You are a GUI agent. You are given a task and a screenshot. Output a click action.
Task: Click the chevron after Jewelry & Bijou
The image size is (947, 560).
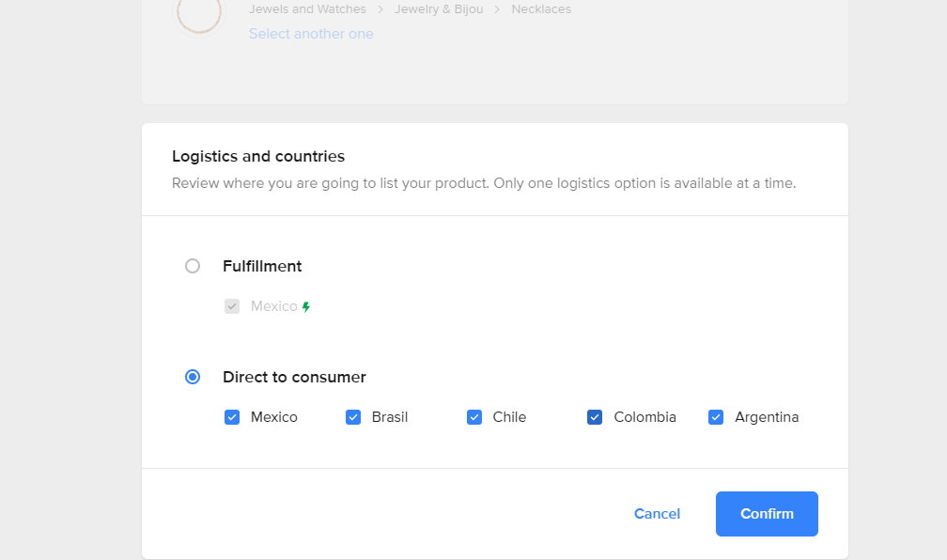497,9
